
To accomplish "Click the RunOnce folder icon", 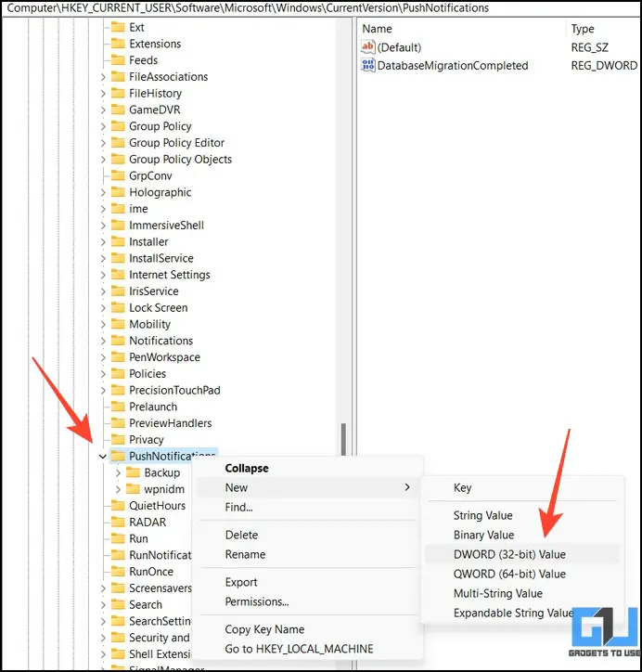I will point(118,572).
